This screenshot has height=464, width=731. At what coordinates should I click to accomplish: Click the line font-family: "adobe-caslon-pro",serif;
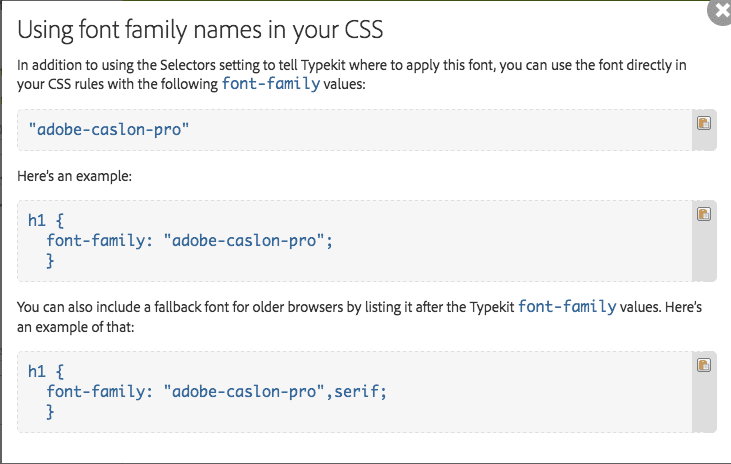point(216,391)
